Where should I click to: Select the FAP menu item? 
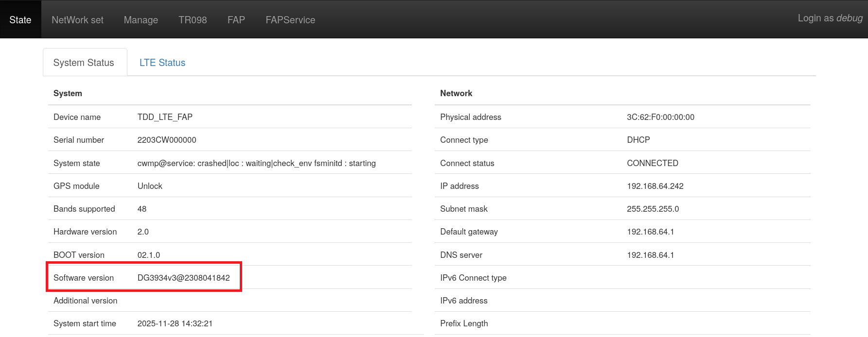click(x=236, y=20)
